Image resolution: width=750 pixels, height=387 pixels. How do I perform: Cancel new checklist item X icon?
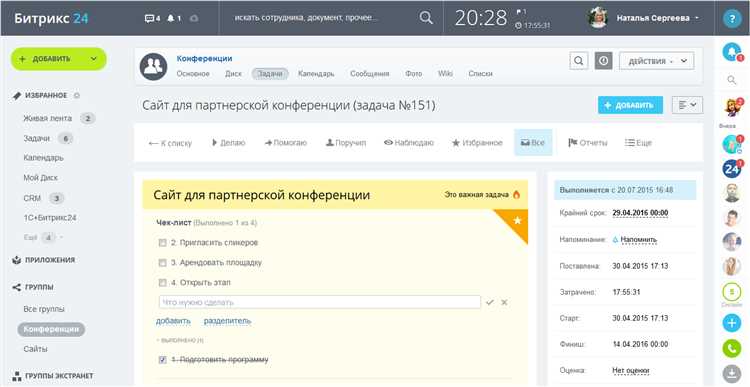(x=504, y=302)
